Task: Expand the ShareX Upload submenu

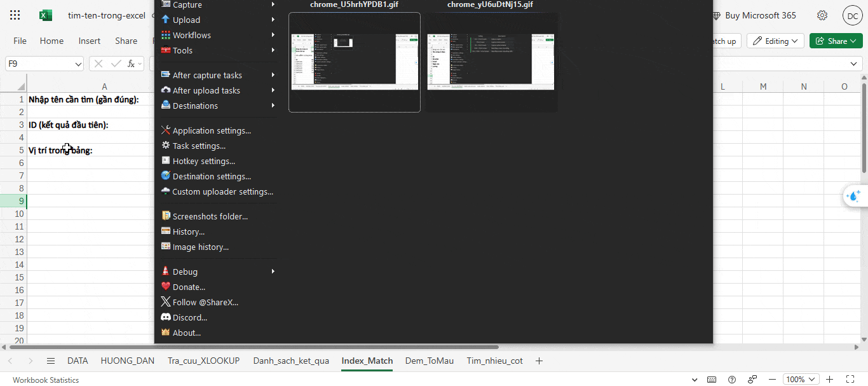Action: pos(273,20)
